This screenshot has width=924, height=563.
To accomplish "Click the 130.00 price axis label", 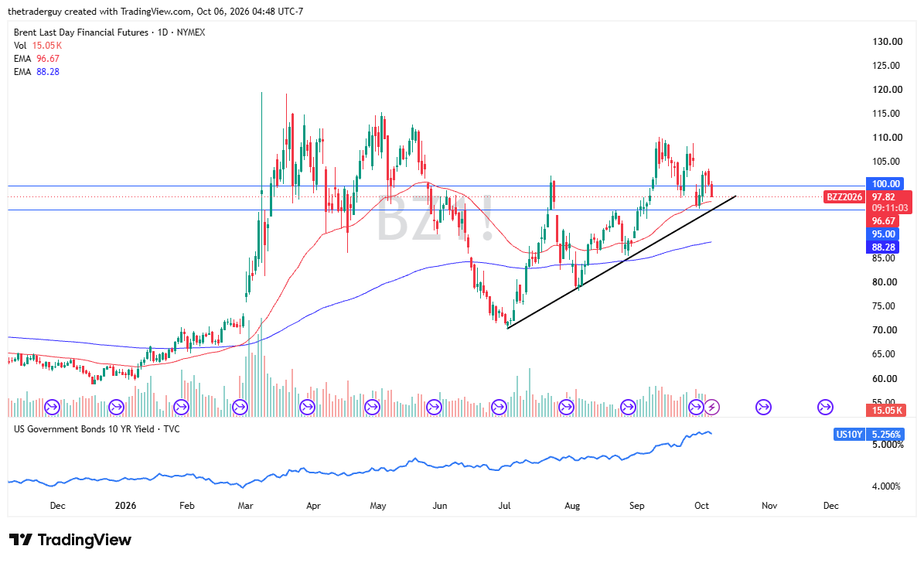I will 887,41.
